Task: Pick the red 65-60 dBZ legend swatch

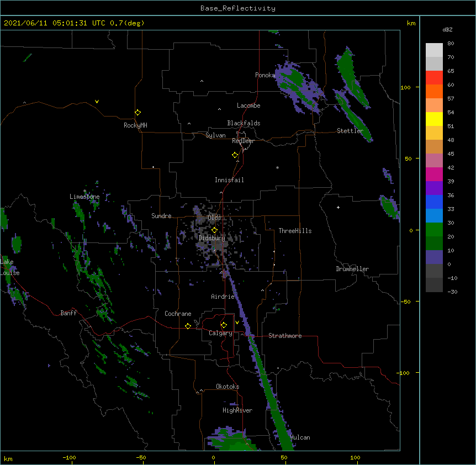Action: tap(434, 78)
